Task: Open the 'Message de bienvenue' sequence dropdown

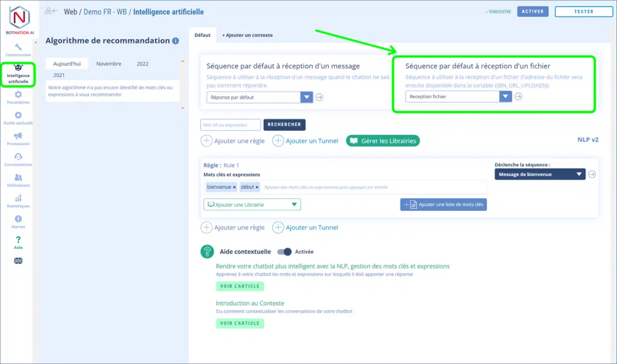Action: pyautogui.click(x=579, y=174)
